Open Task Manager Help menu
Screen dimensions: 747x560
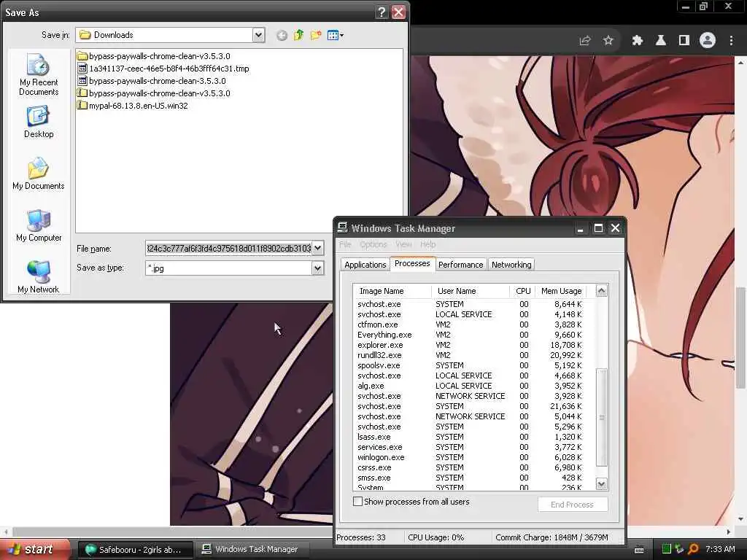tap(427, 244)
